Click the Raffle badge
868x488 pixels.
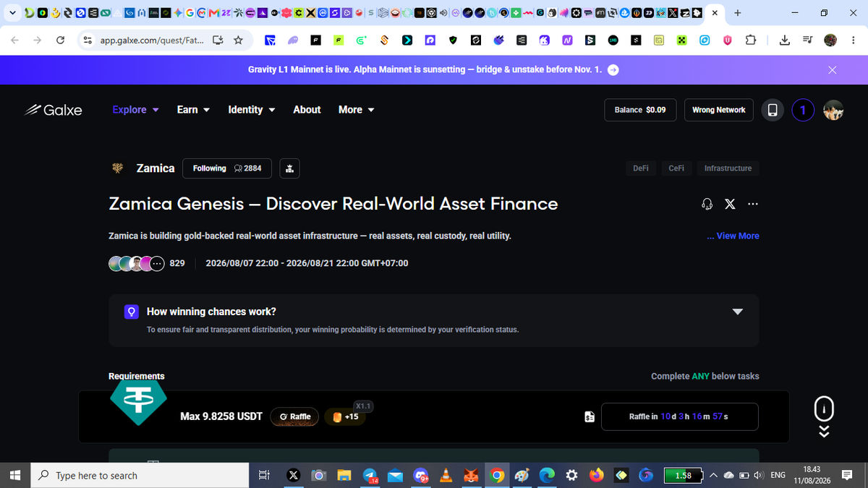click(294, 416)
